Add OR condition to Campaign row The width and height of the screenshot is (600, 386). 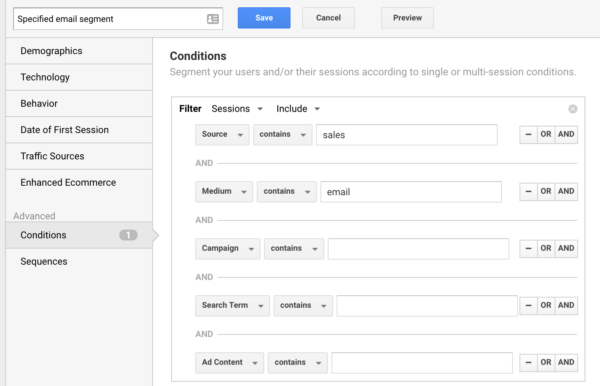[546, 249]
